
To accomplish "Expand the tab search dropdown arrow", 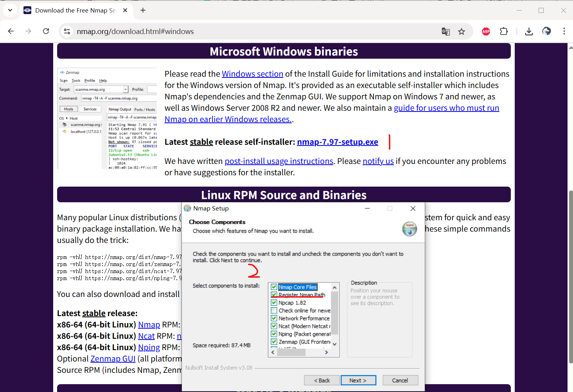I will pyautogui.click(x=10, y=10).
